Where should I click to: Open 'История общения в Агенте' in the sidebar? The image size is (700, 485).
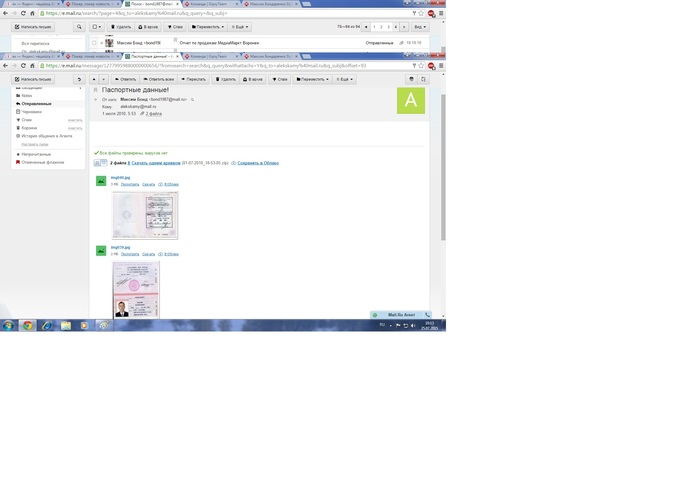pyautogui.click(x=46, y=136)
